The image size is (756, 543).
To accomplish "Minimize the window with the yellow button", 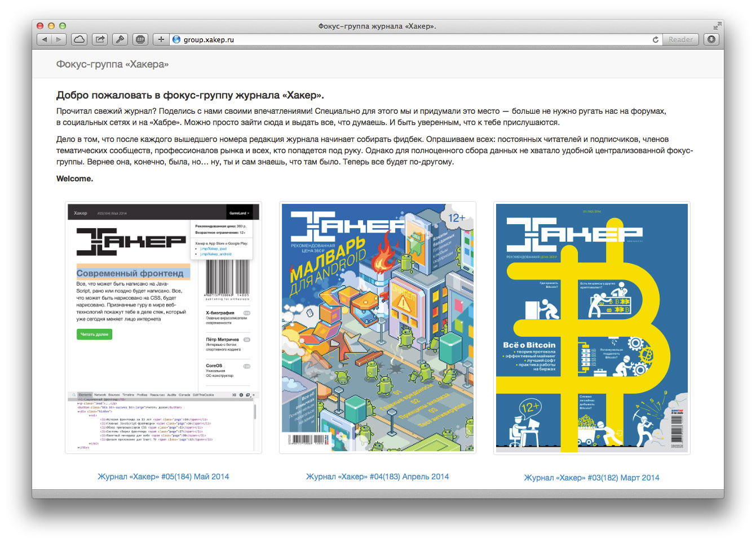I will [x=51, y=26].
